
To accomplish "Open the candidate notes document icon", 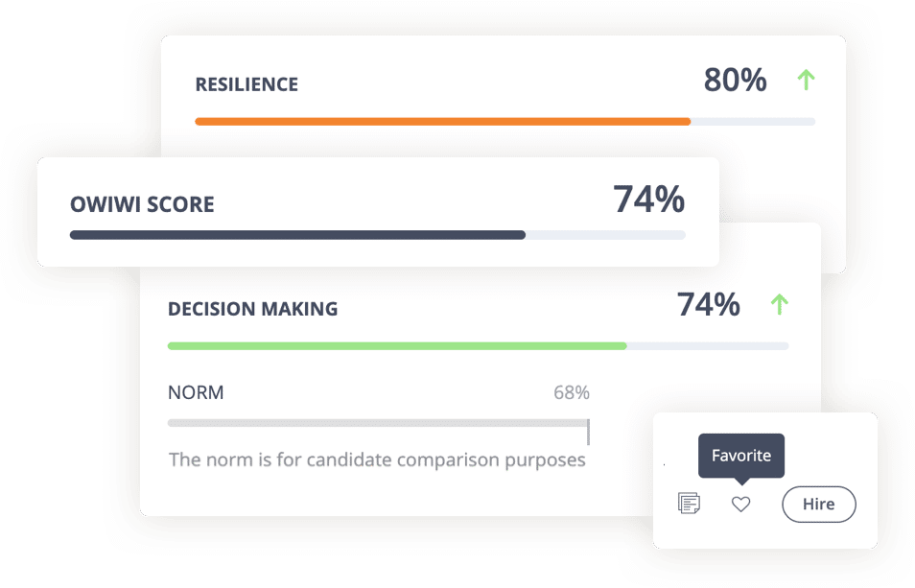I will (x=689, y=503).
